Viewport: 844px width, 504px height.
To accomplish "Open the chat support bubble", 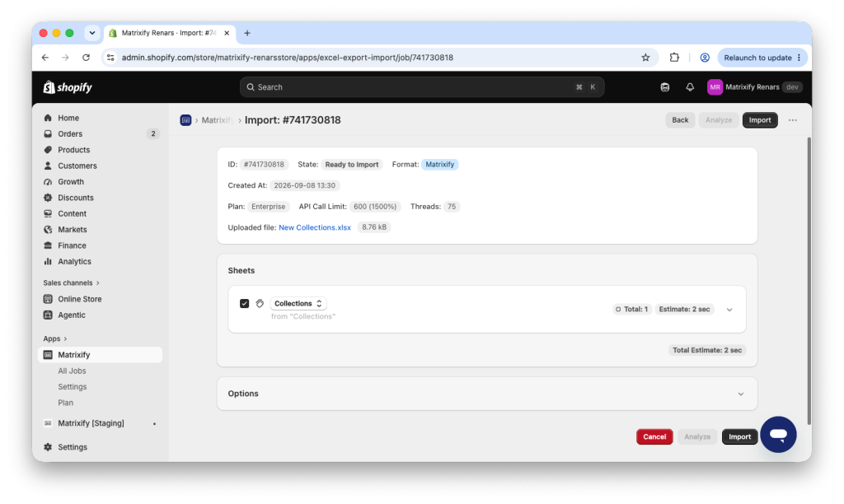I will click(778, 435).
